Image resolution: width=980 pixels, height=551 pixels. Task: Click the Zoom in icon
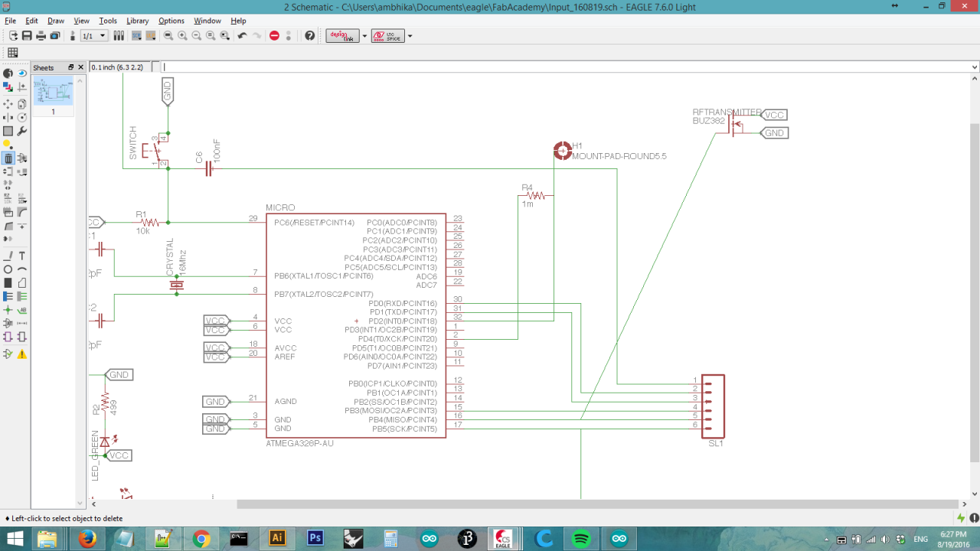pyautogui.click(x=182, y=36)
